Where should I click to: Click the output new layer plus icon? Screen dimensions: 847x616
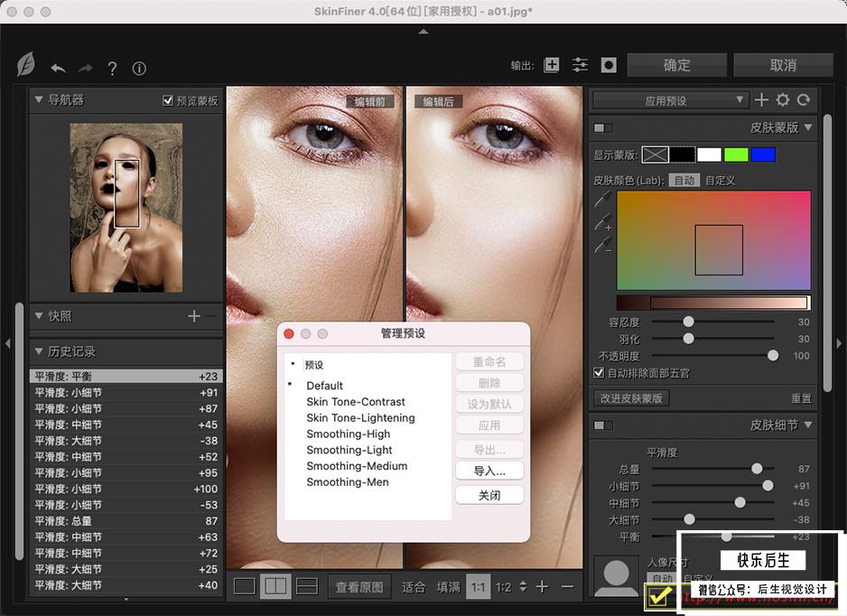[551, 65]
